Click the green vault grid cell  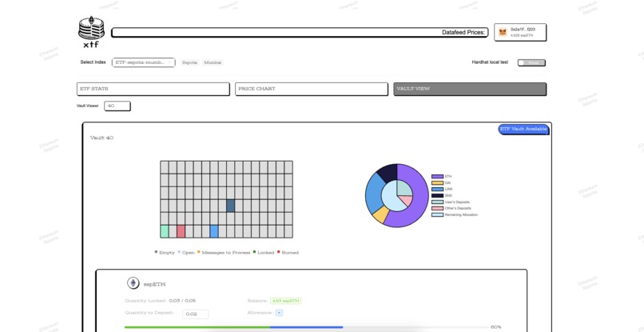(x=165, y=231)
